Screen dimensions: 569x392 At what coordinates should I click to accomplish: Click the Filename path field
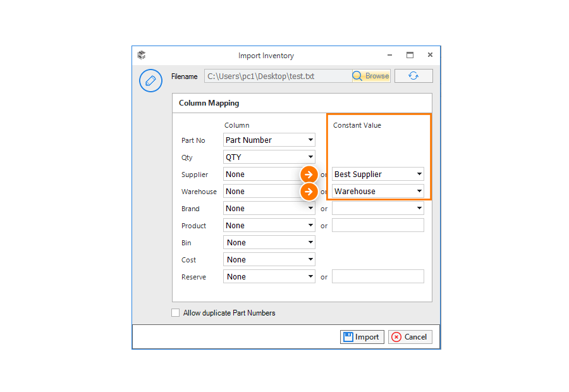278,76
